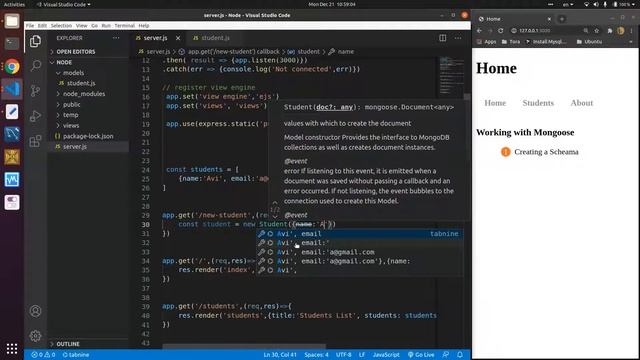Open Terminal from Ubuntu dock

[12, 43]
